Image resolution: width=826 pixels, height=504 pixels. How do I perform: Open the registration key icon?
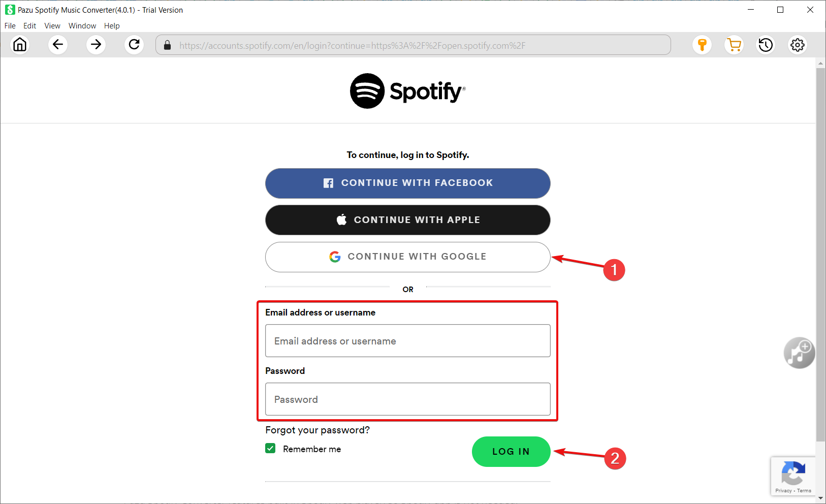point(702,45)
